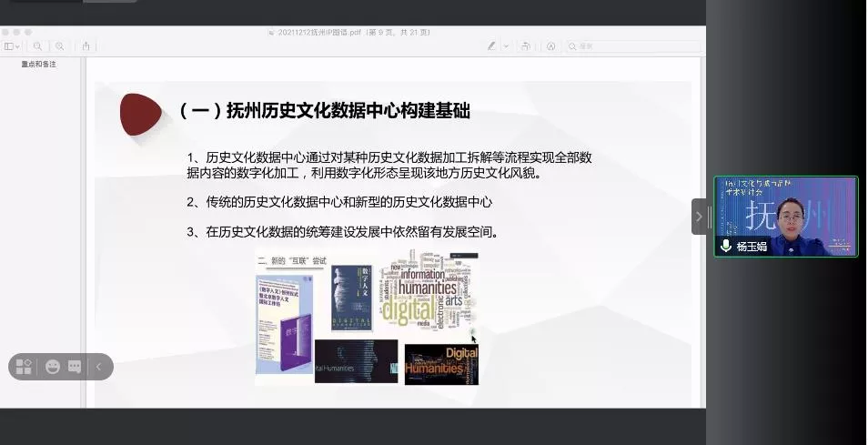Image resolution: width=868 pixels, height=445 pixels.
Task: Click the microphone icon beside 杨玉娟
Action: [x=725, y=245]
